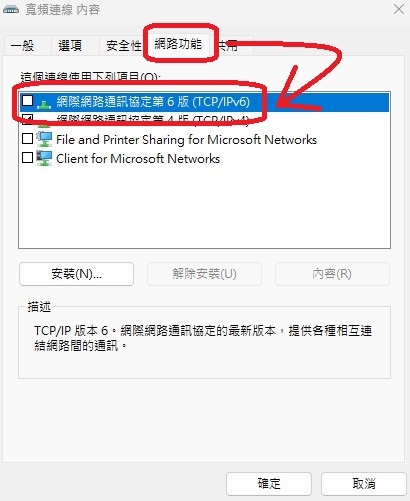
Task: Select the 網路功能 tab
Action: [178, 44]
